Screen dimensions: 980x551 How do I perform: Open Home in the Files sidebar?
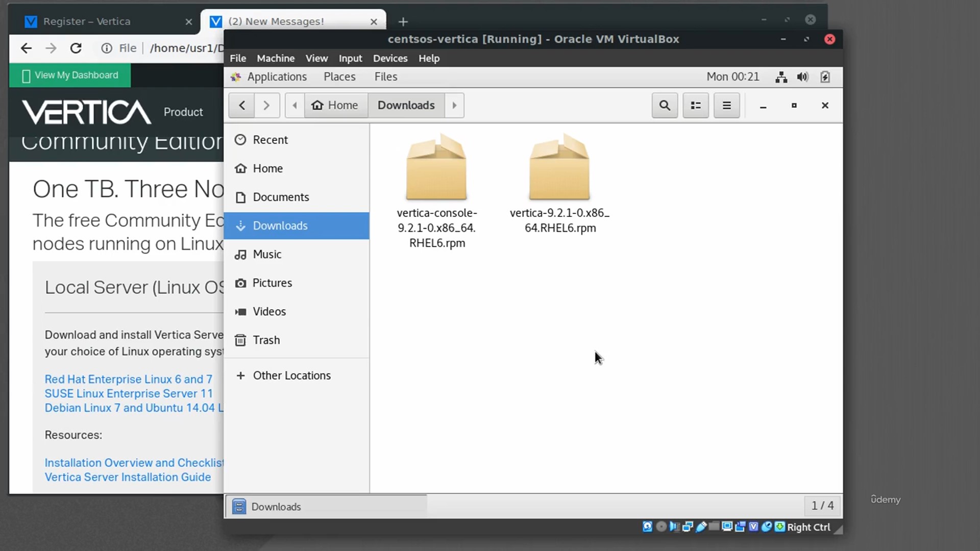point(296,168)
